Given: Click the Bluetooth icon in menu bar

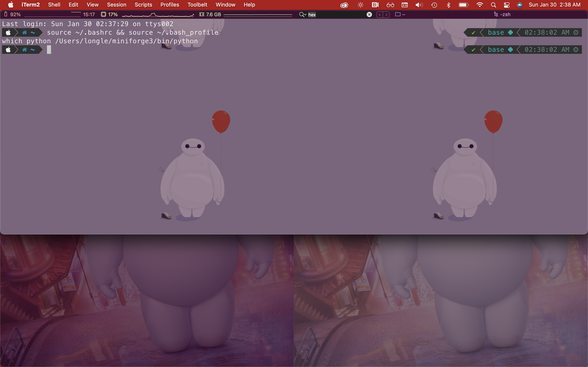Looking at the screenshot, I should pos(449,5).
